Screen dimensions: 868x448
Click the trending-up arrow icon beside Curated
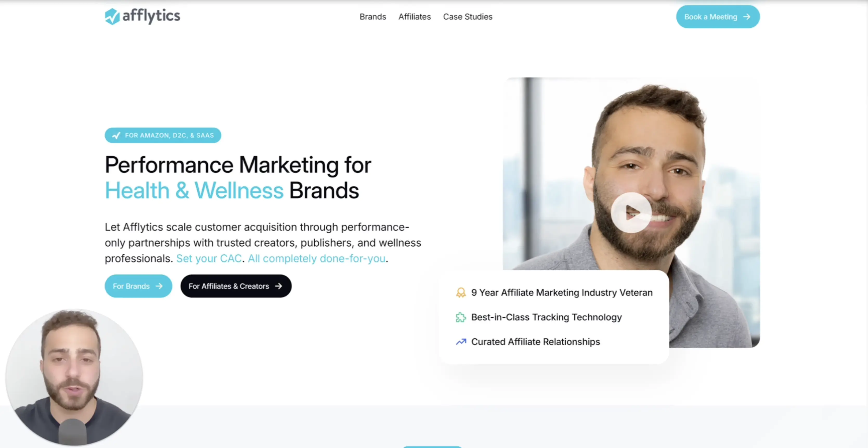[461, 342]
